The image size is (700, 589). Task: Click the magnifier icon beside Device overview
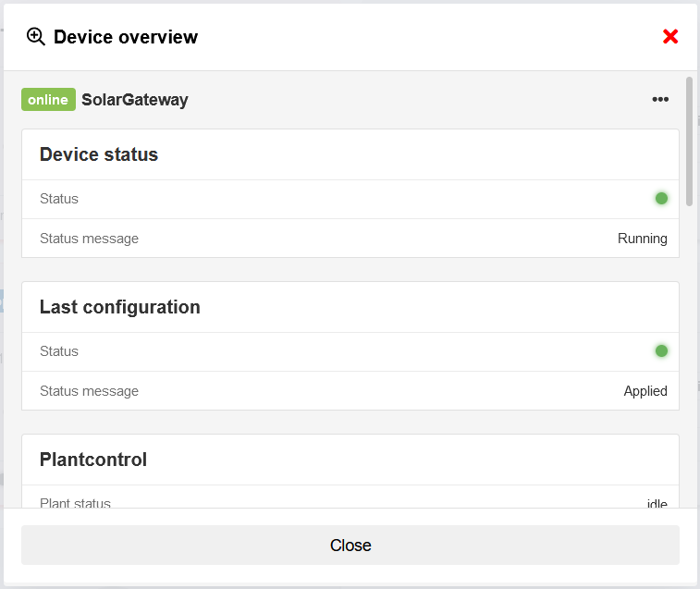[x=36, y=37]
